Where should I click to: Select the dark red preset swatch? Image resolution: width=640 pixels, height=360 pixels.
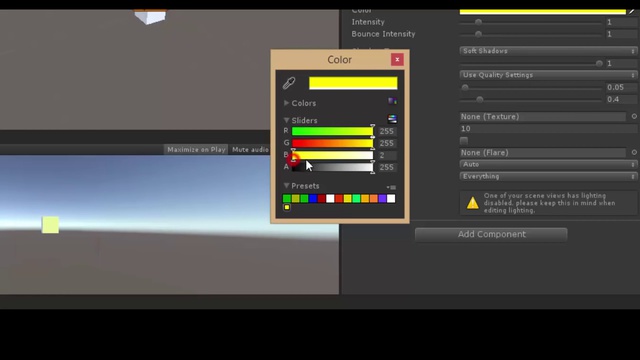(322, 198)
